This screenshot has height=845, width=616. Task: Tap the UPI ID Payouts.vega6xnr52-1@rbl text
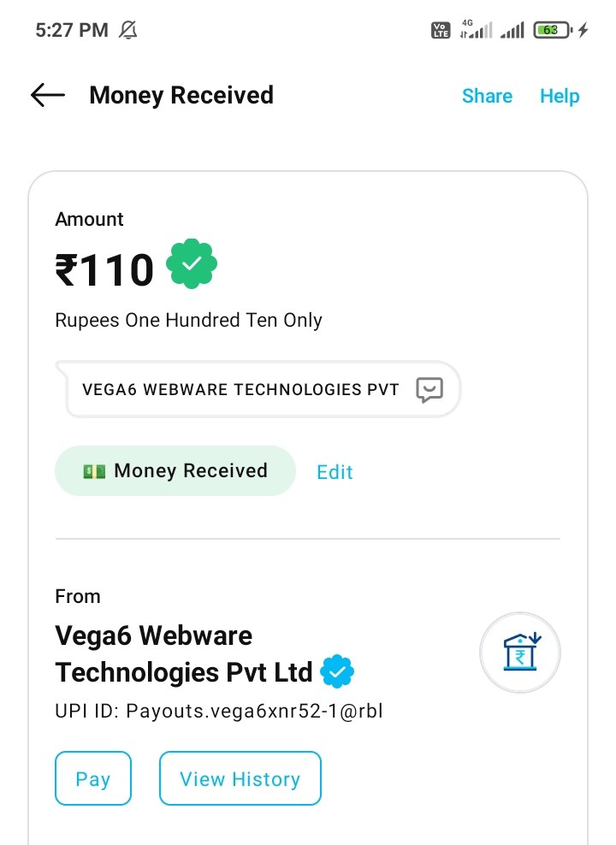point(219,712)
